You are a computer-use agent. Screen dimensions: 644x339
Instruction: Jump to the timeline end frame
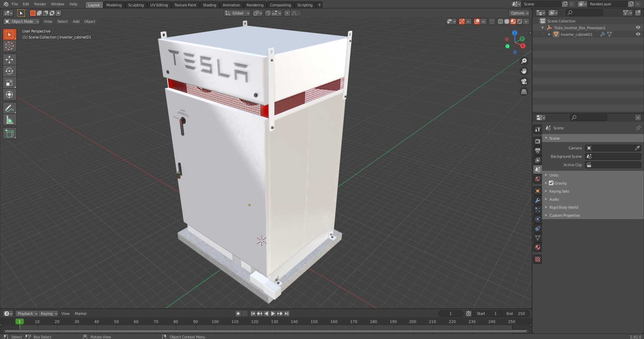tap(286, 314)
